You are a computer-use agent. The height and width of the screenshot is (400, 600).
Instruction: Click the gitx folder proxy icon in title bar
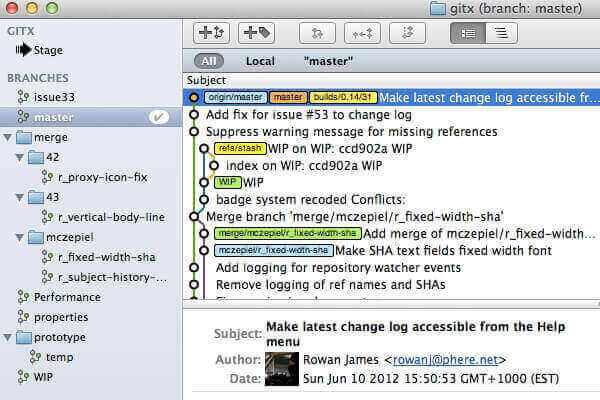437,8
